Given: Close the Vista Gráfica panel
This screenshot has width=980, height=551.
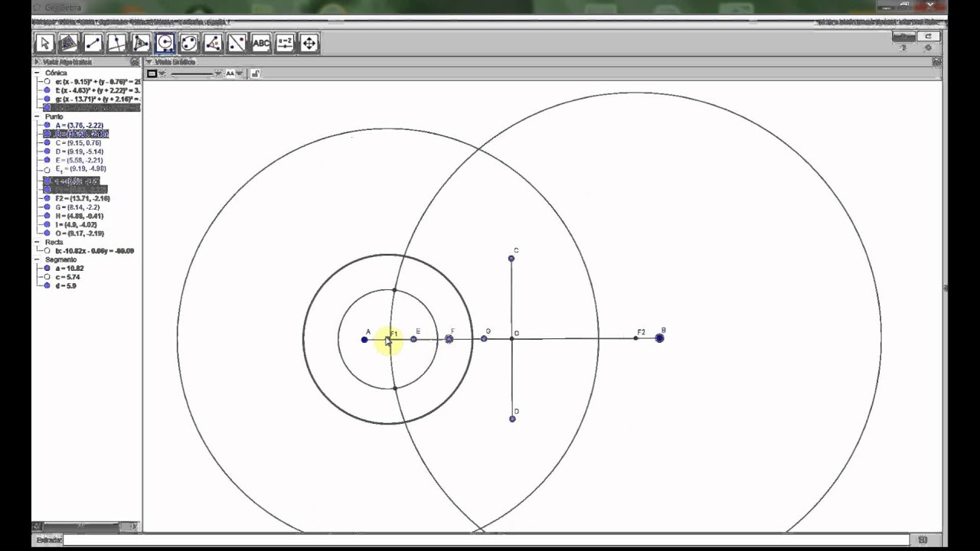Looking at the screenshot, I should [x=936, y=62].
